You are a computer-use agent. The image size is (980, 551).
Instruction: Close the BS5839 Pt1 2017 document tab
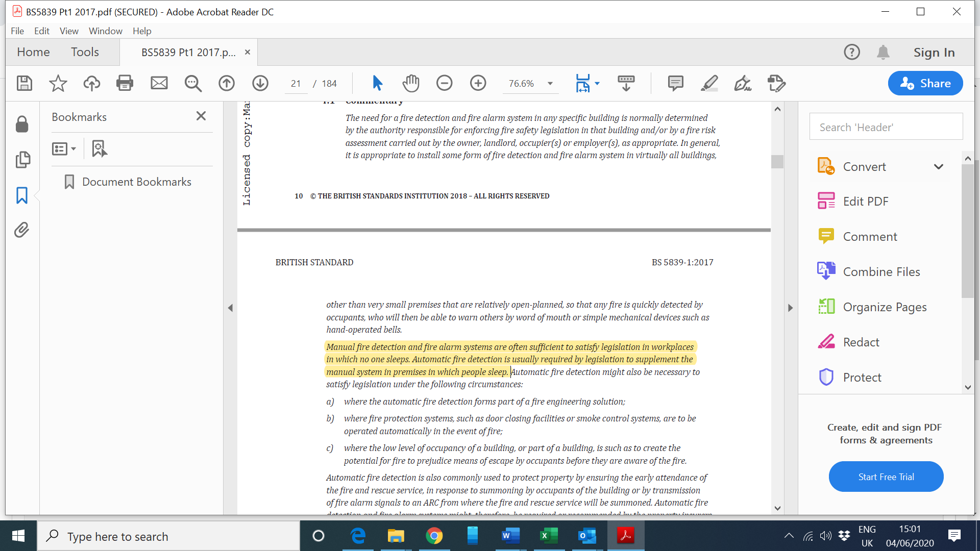point(248,52)
